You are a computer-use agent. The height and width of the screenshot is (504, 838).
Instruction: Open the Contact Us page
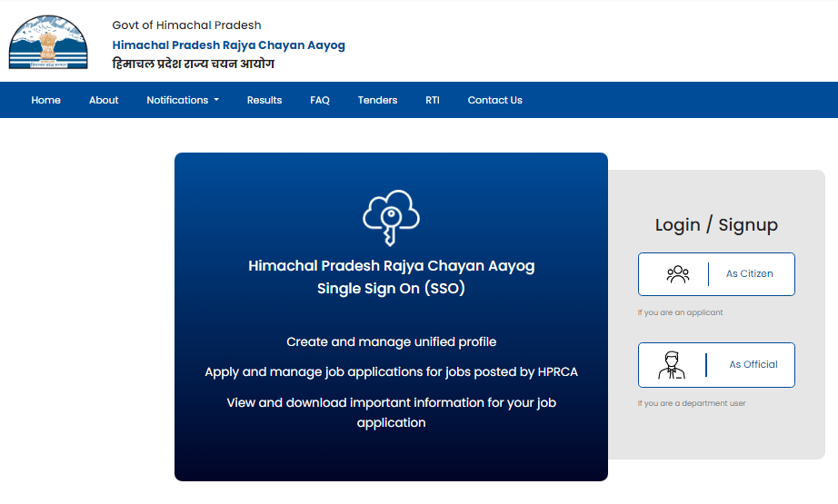point(494,100)
